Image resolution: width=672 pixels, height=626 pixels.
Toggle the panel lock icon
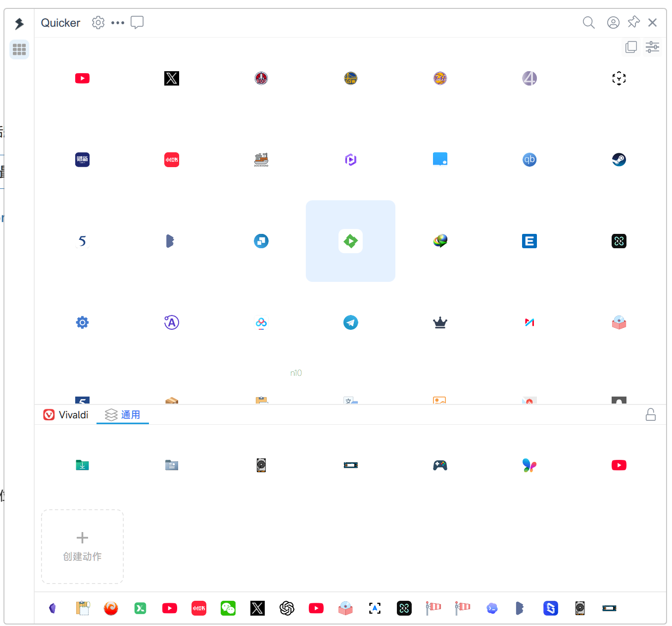click(651, 414)
